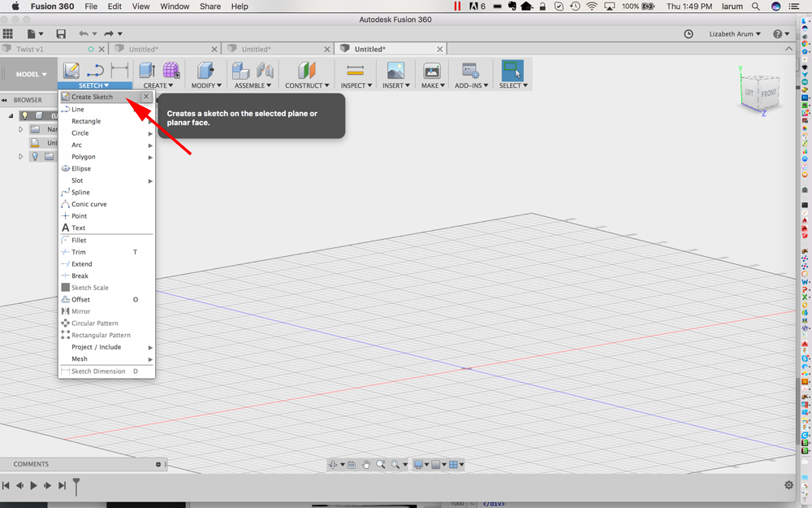Click the Zoom Window fit icon
Screen dimensions: 812x508
[x=395, y=464]
